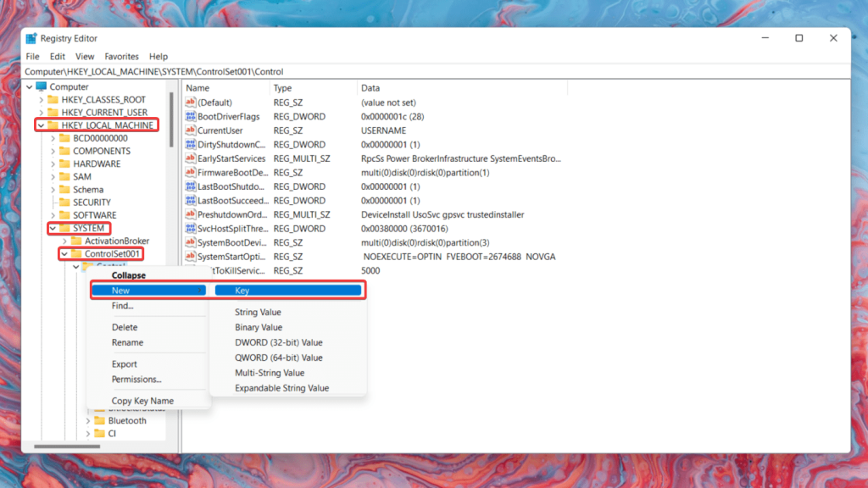Screen dimensions: 868x488
Task: Choose Key from the New submenu
Action: pos(242,290)
